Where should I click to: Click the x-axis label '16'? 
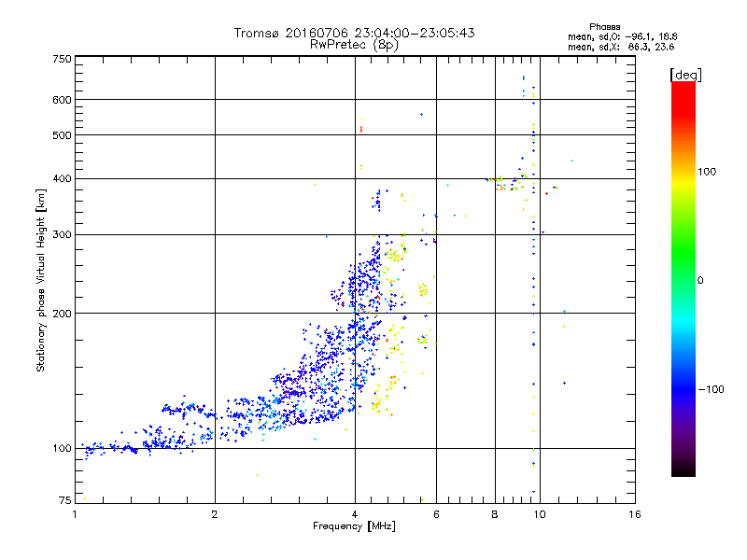tap(635, 514)
